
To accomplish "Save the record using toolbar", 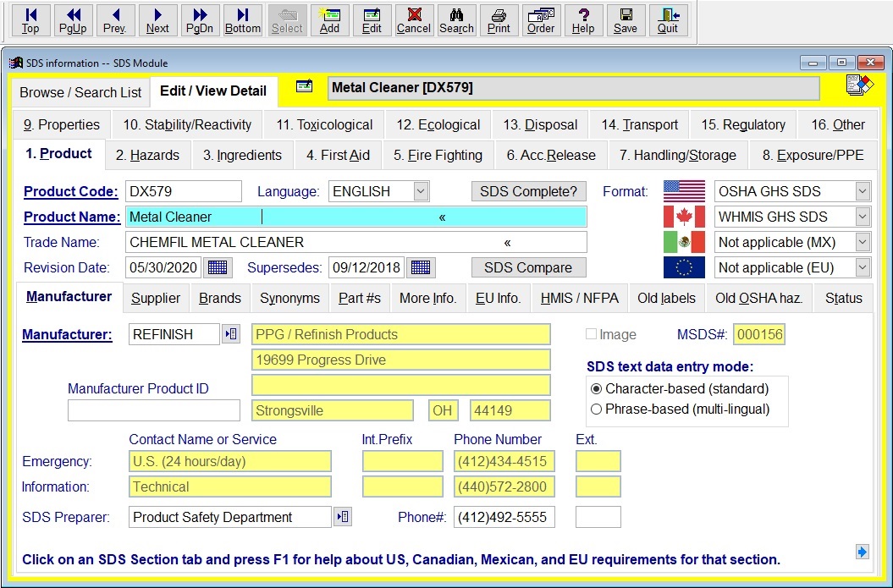I will (x=626, y=20).
